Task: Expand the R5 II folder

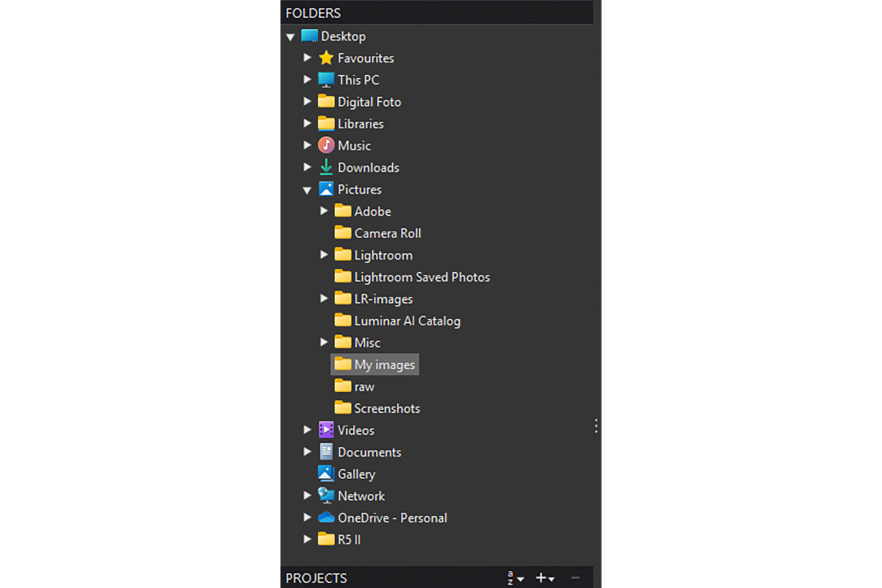Action: click(x=307, y=539)
